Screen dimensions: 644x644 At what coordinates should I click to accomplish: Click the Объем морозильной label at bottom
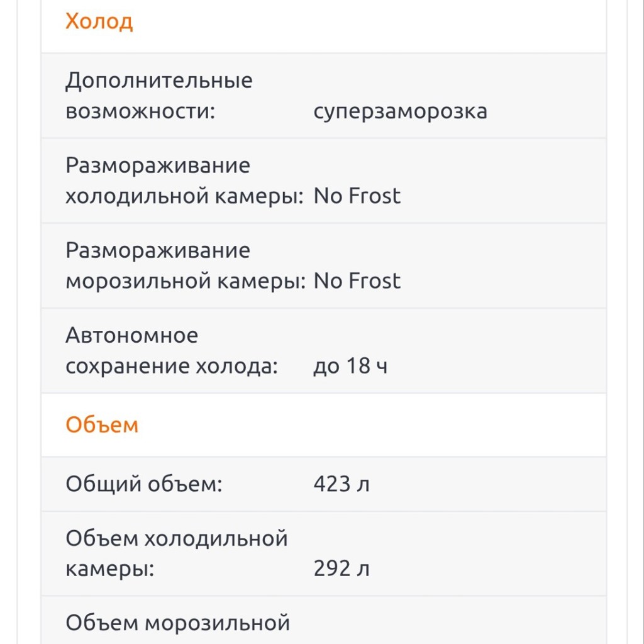[x=178, y=623]
